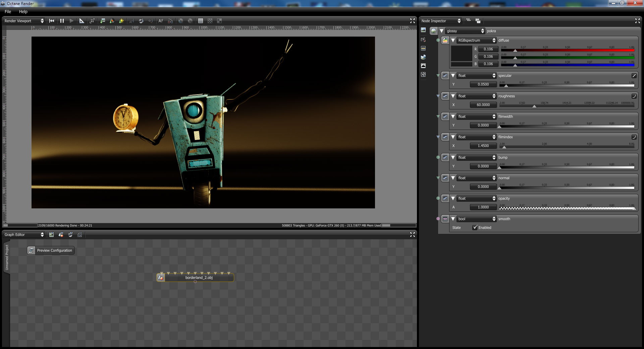Select the Unnamed Project tab
This screenshot has height=349, width=644.
(7, 257)
